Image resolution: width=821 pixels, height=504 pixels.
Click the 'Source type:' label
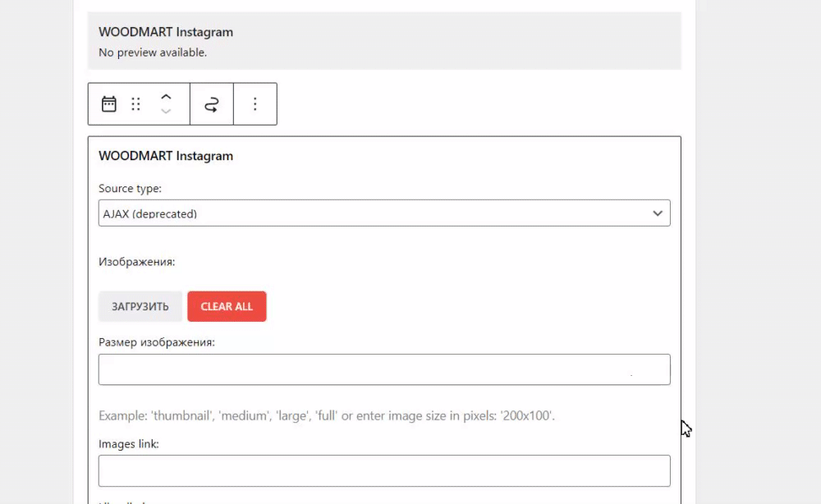coord(130,189)
